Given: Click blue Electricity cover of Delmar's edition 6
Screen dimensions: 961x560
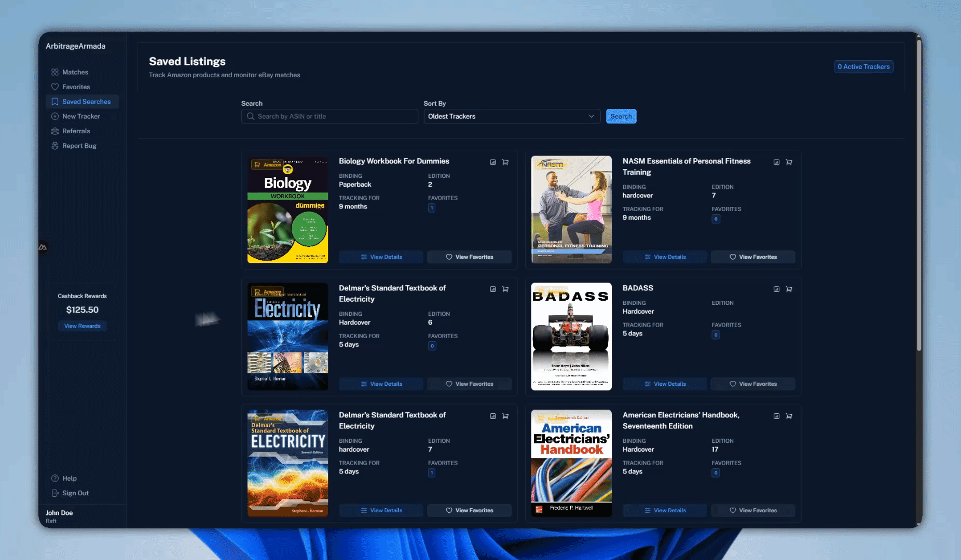Looking at the screenshot, I should pos(287,337).
